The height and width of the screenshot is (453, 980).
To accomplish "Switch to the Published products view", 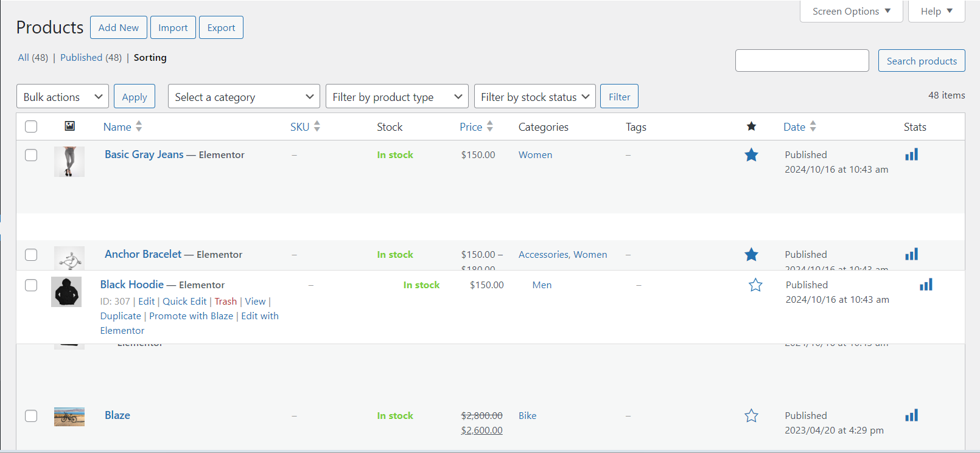I will coord(91,58).
